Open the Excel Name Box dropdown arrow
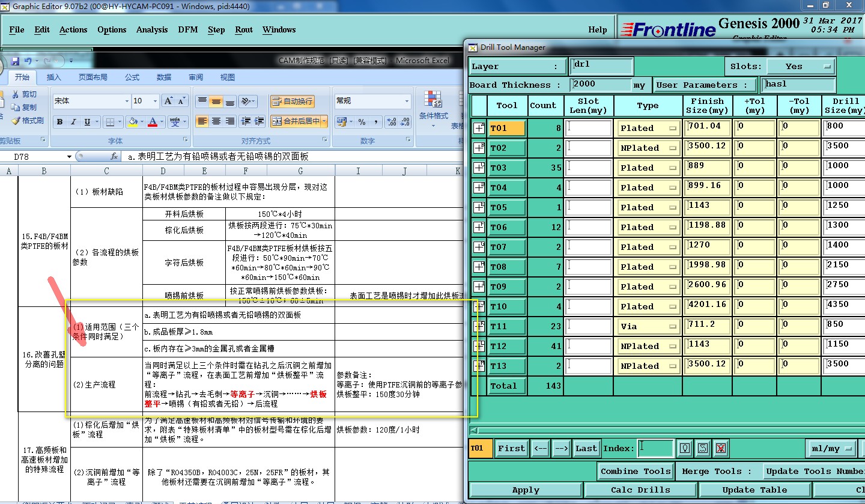This screenshot has height=504, width=865. (x=69, y=156)
